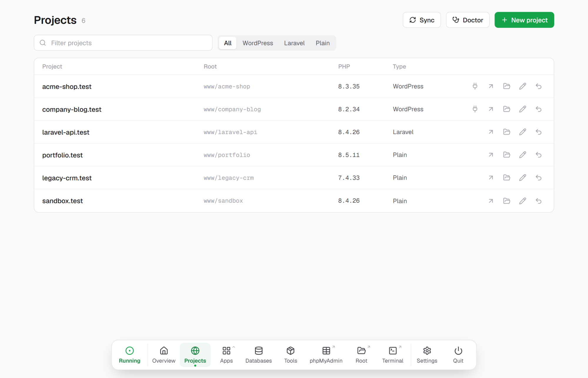Screen dimensions: 588x378
Task: Create a New project
Action: click(524, 20)
